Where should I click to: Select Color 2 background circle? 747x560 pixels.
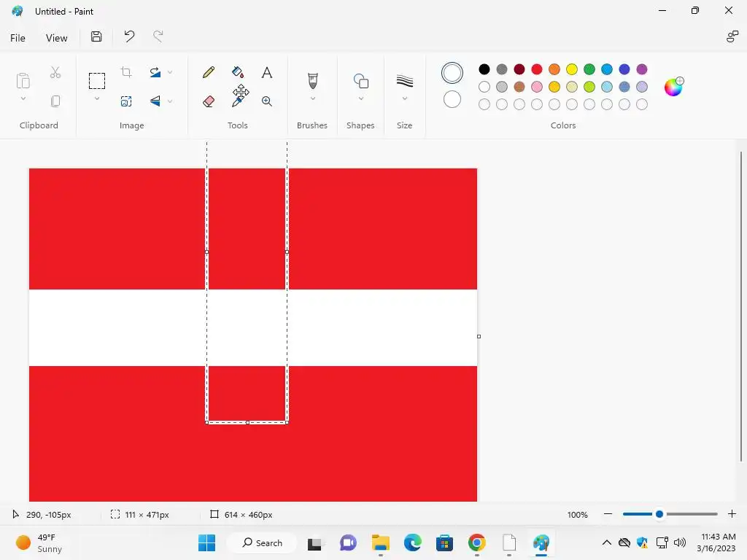(452, 99)
